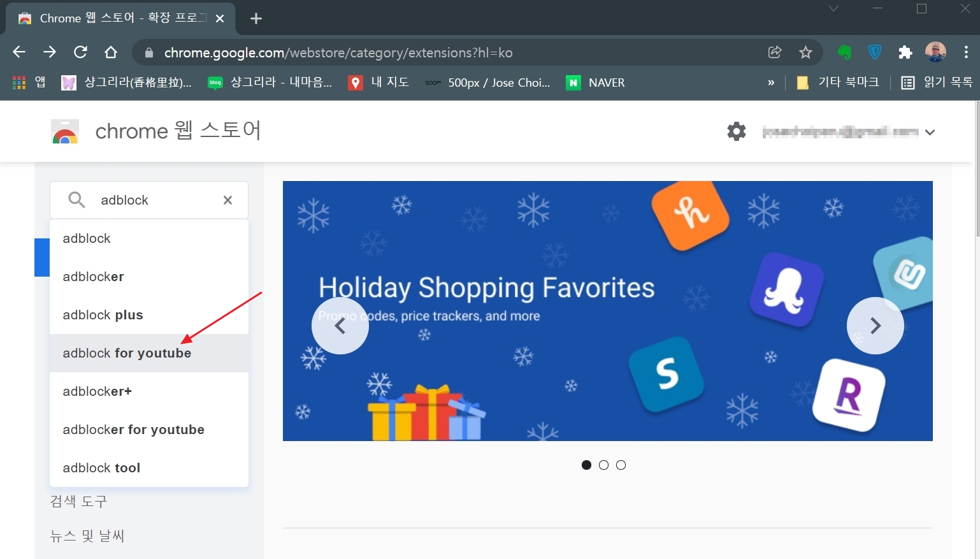The image size is (980, 559).
Task: Select the third carousel dot
Action: coord(621,465)
